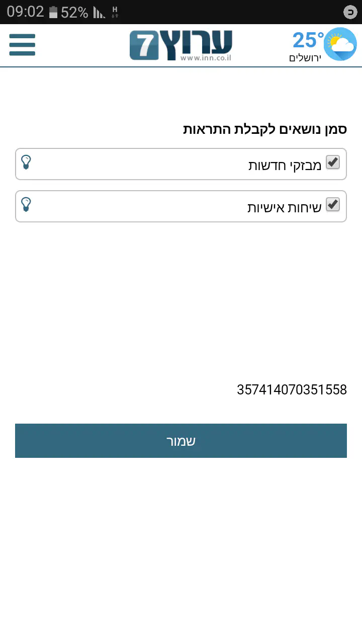Tap the signal strength icon

(99, 13)
